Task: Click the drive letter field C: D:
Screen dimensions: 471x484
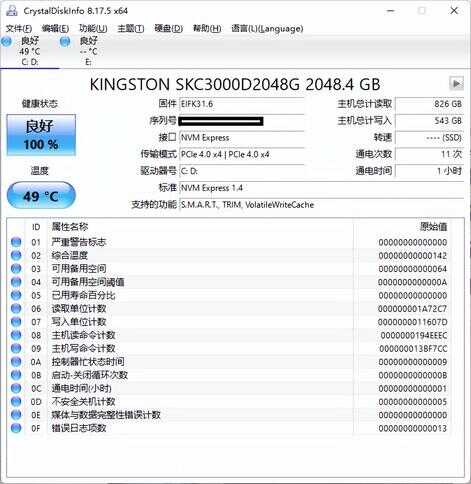Action: (x=242, y=171)
